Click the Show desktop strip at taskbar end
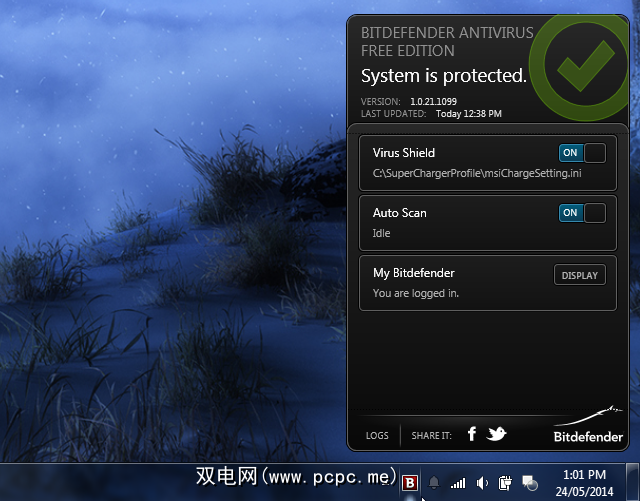The width and height of the screenshot is (640, 501). (x=633, y=482)
